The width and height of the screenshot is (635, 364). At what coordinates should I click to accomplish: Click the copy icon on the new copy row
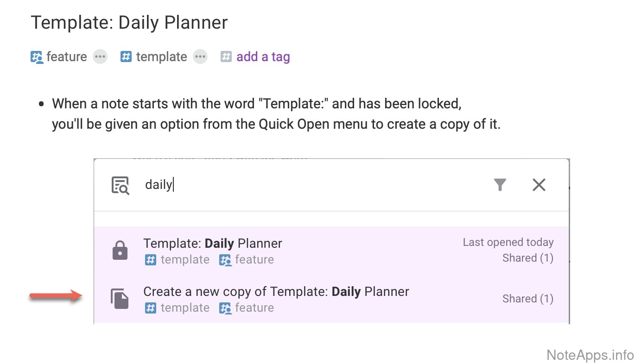tap(120, 299)
